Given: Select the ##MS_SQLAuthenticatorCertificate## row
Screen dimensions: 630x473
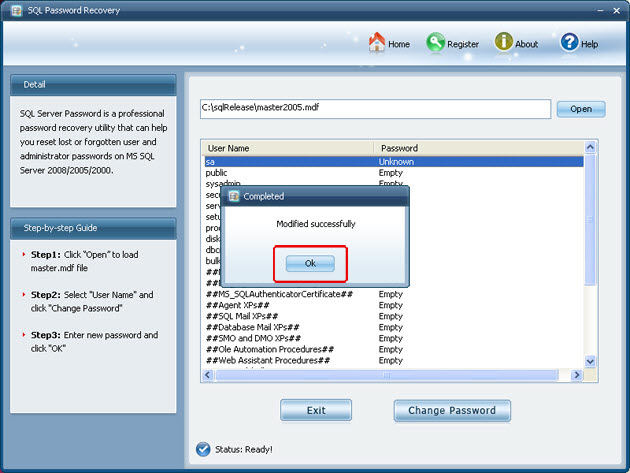Looking at the screenshot, I should point(394,294).
